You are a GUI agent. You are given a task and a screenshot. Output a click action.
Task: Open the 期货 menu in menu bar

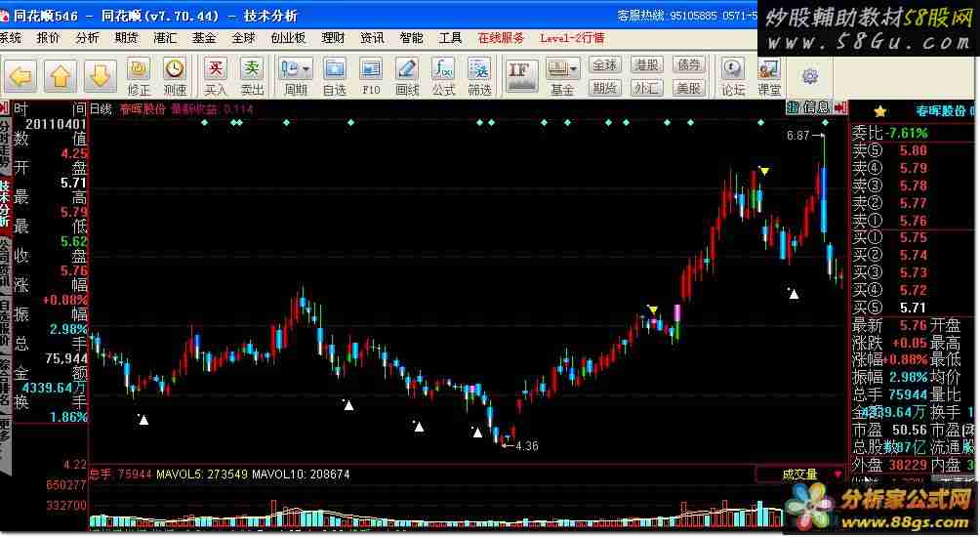126,38
